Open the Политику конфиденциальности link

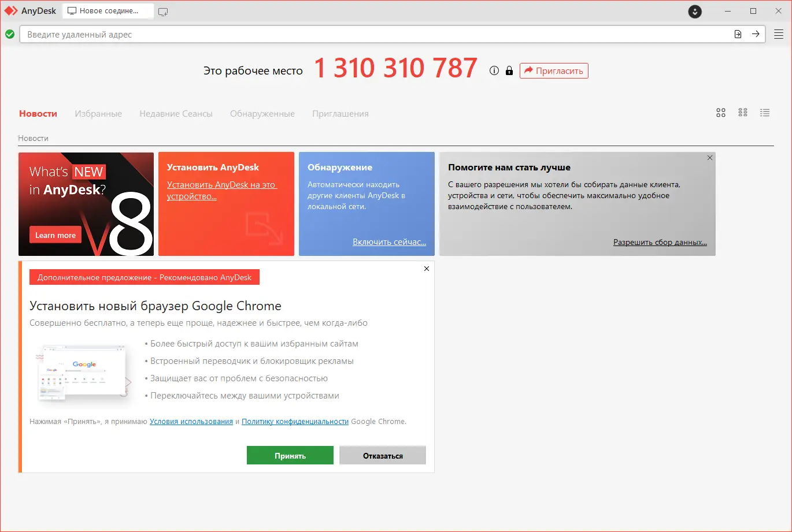[x=295, y=422]
